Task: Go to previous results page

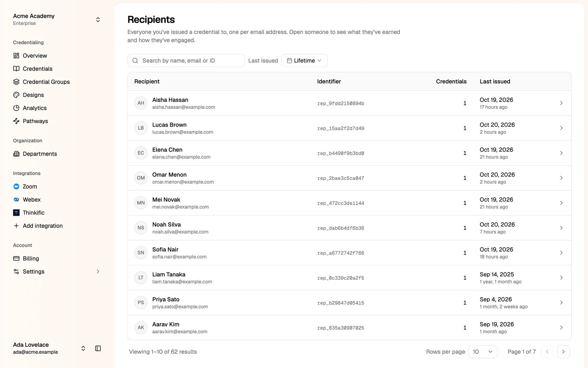Action: [547, 352]
